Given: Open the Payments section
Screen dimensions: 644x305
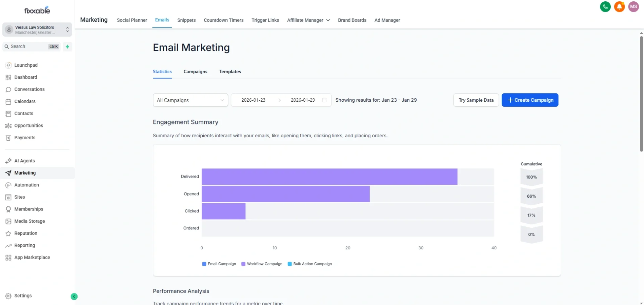Looking at the screenshot, I should 25,138.
